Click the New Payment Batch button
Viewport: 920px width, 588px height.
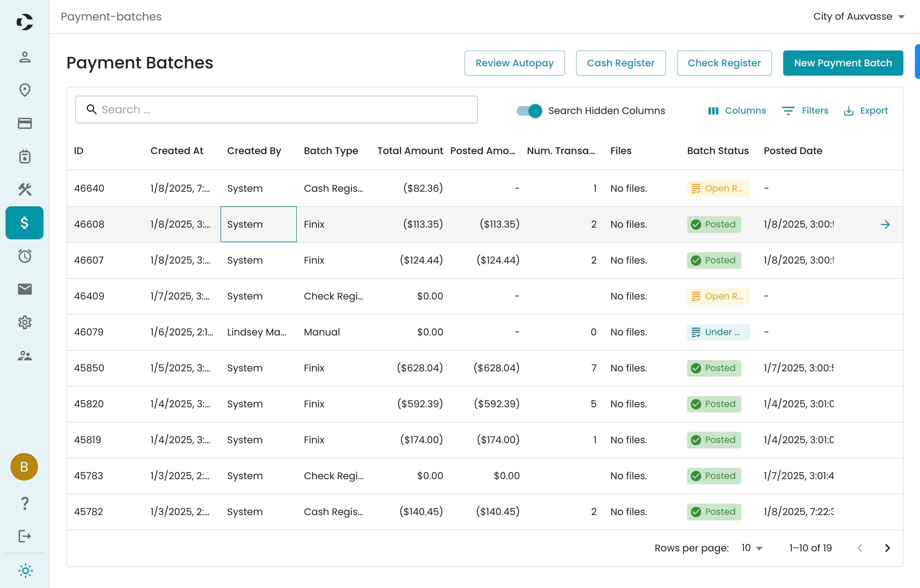843,63
